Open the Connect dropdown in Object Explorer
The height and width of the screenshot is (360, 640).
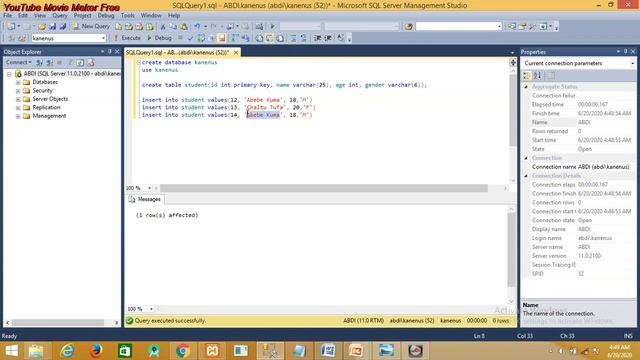(x=18, y=62)
